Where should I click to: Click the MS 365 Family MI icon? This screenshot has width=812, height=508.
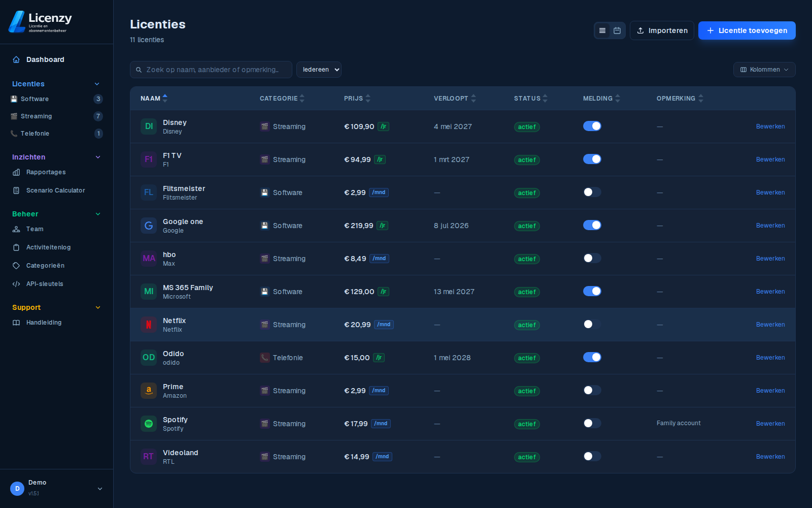(149, 292)
